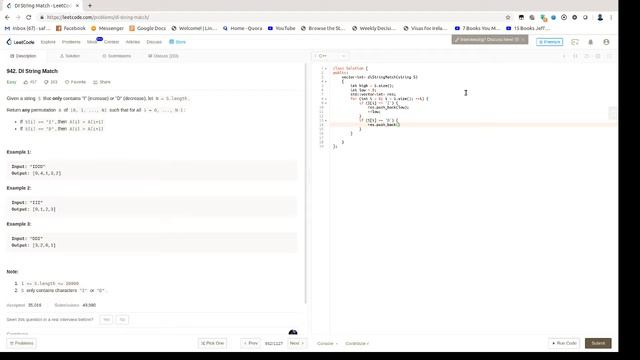Viewport: 640px width, 360px height.
Task: Open Articles in the LeetCode navbar
Action: (133, 42)
